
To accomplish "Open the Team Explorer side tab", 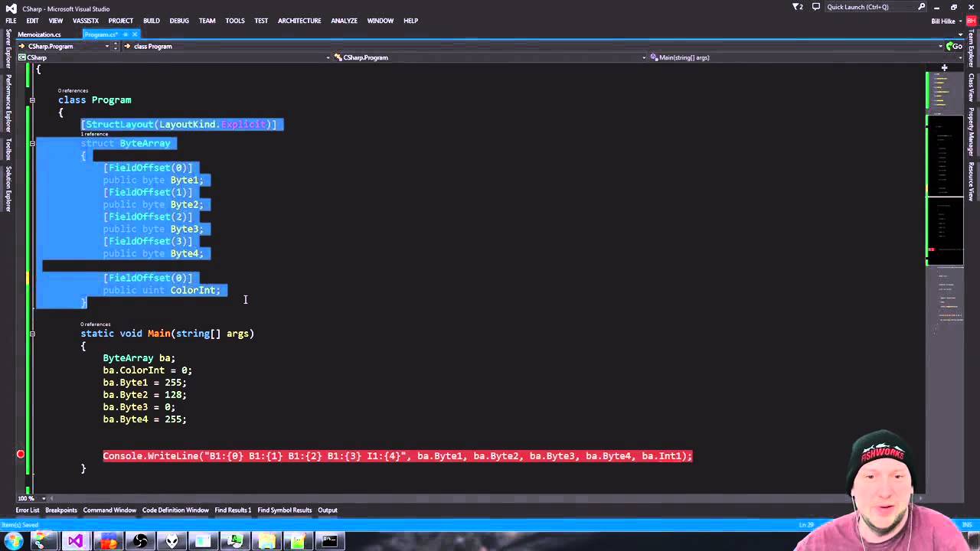I will click(972, 49).
